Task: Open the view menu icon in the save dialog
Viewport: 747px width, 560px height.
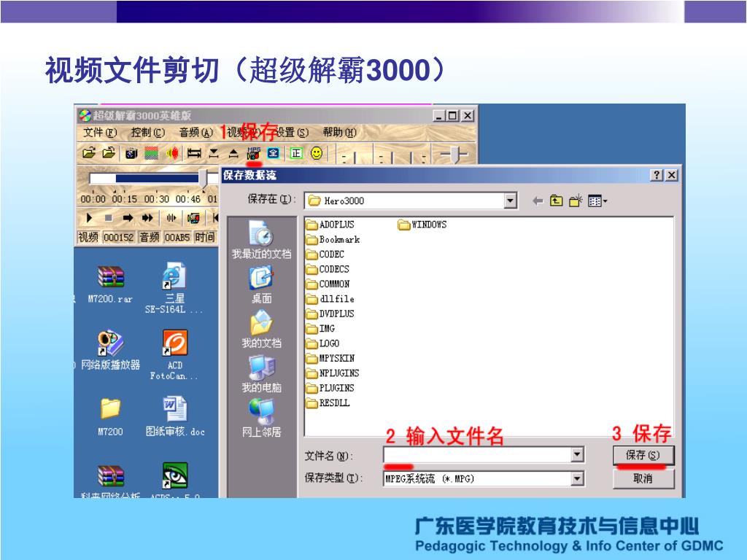Action: point(597,201)
